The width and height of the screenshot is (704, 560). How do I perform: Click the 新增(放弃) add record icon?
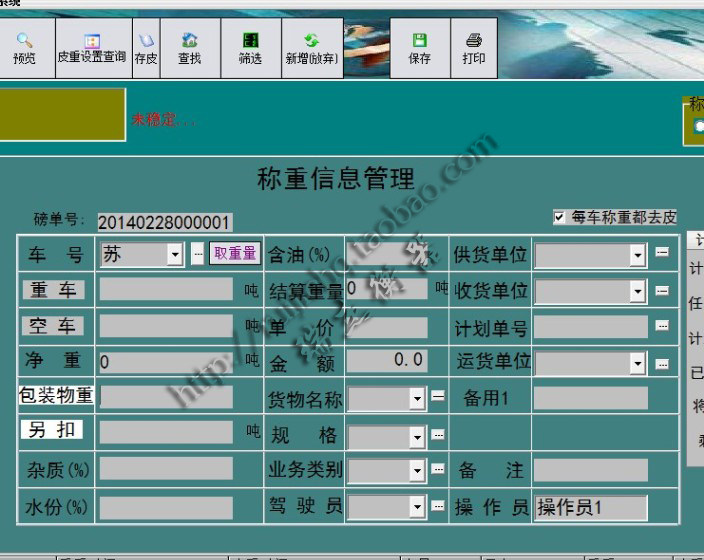point(311,48)
